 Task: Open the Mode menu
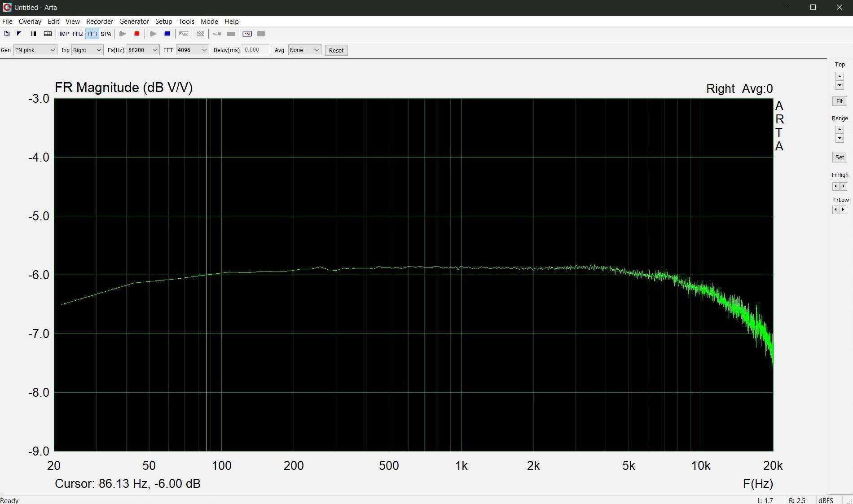click(209, 22)
